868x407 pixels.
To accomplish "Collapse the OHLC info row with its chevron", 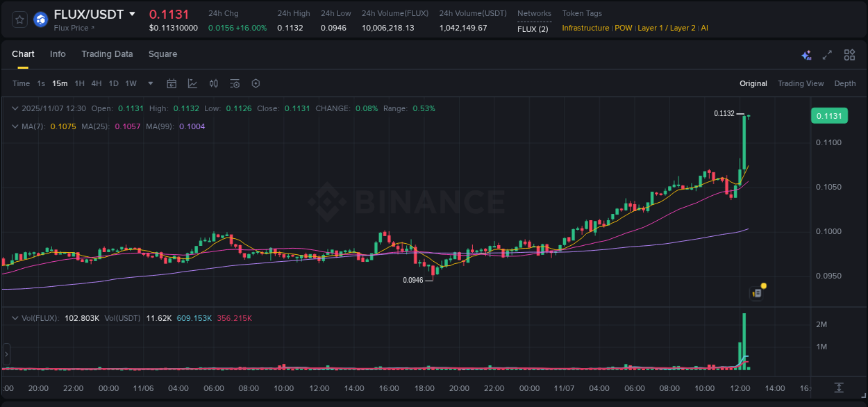I will 15,108.
